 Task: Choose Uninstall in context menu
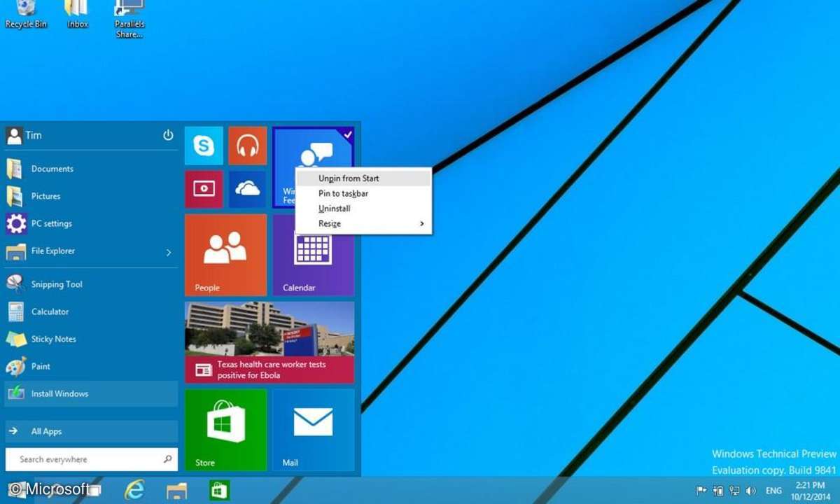(x=363, y=209)
